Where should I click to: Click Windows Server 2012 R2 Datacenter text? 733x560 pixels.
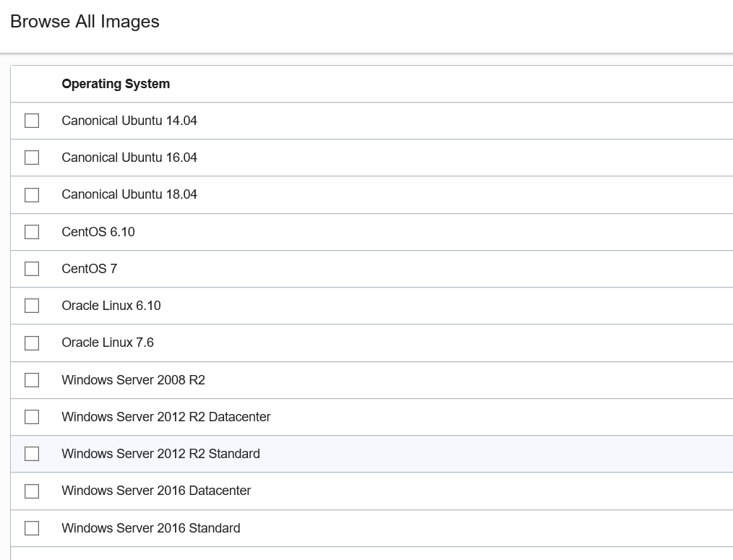[166, 417]
